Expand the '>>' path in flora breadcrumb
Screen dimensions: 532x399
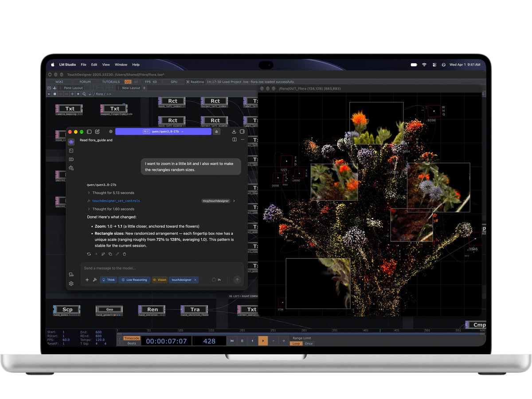(x=109, y=94)
